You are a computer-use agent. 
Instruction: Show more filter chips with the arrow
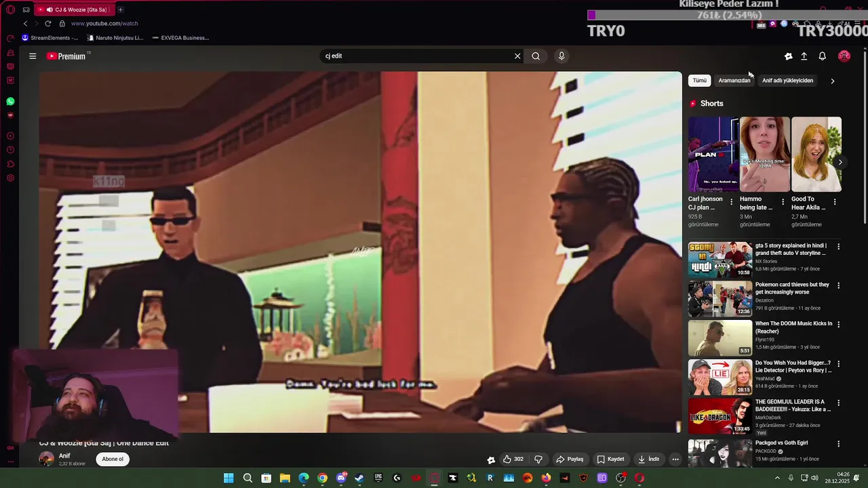(x=833, y=81)
